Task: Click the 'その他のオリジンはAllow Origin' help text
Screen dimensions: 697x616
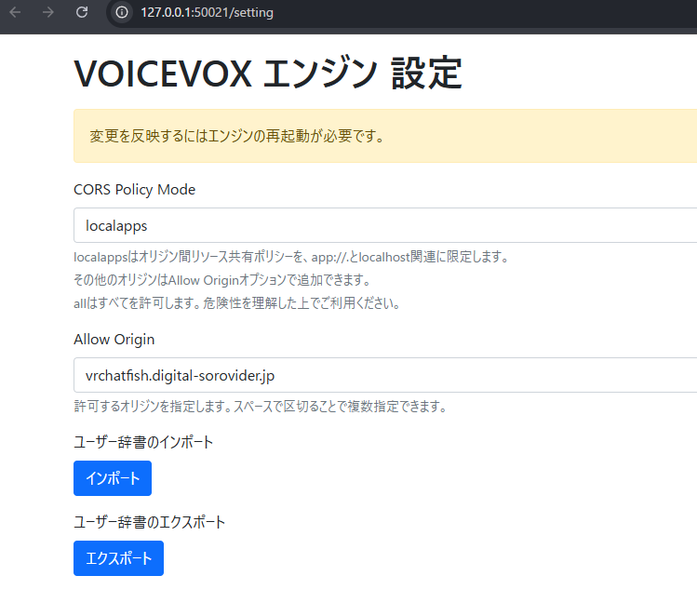Action: pos(222,280)
